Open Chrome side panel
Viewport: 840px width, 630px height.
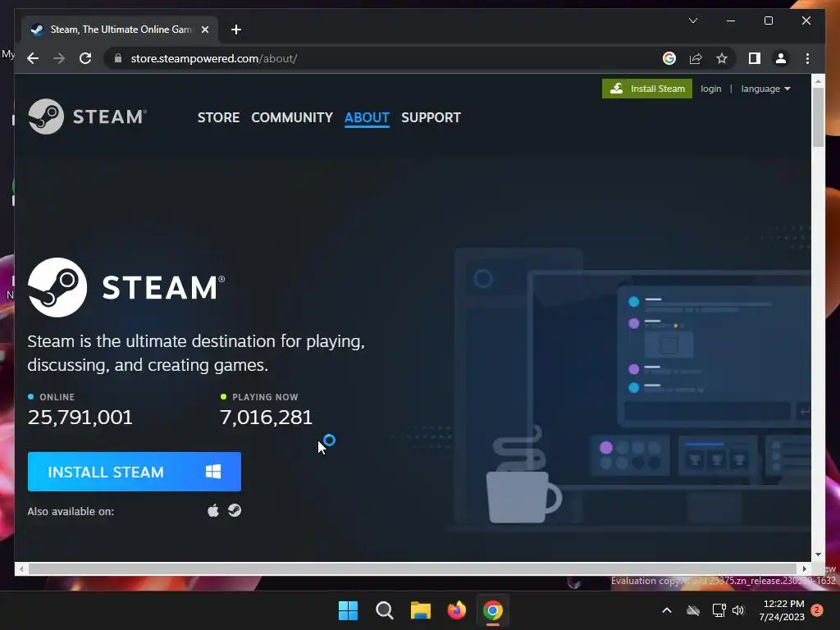pos(755,58)
